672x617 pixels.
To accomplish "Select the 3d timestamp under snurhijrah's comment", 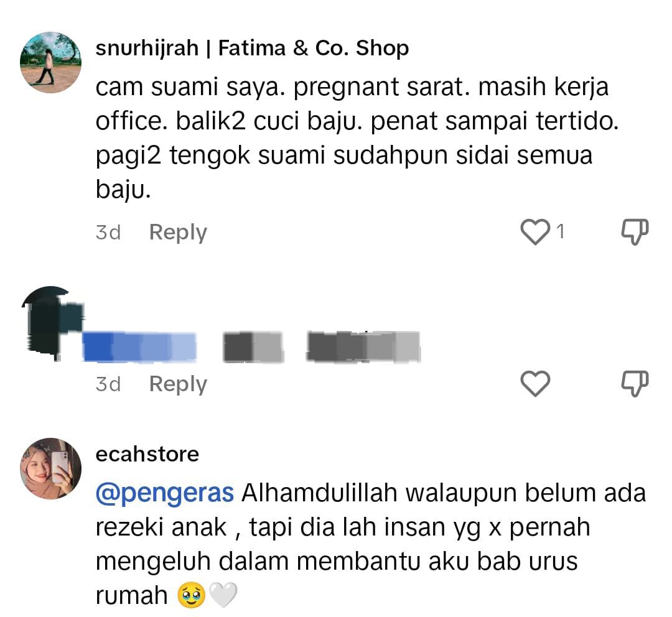I will tap(108, 233).
